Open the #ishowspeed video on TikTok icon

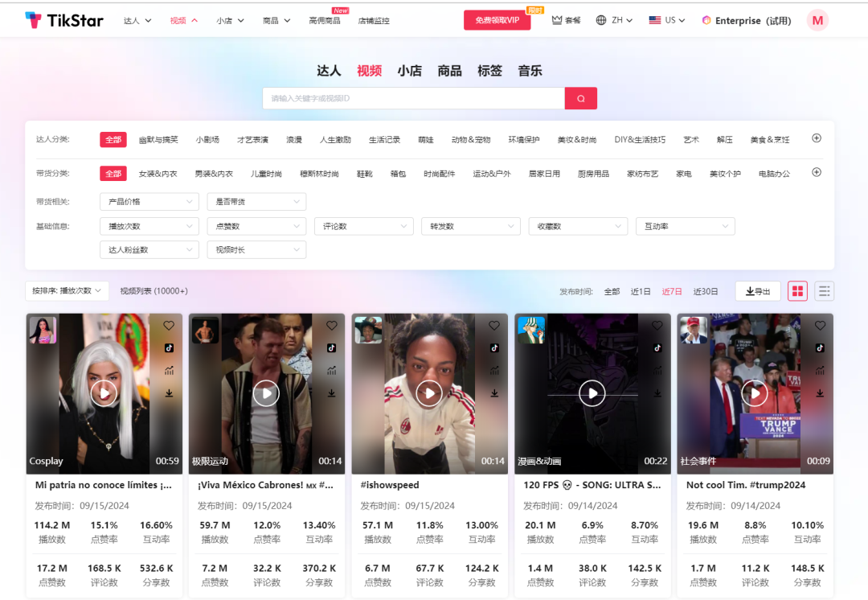(494, 348)
